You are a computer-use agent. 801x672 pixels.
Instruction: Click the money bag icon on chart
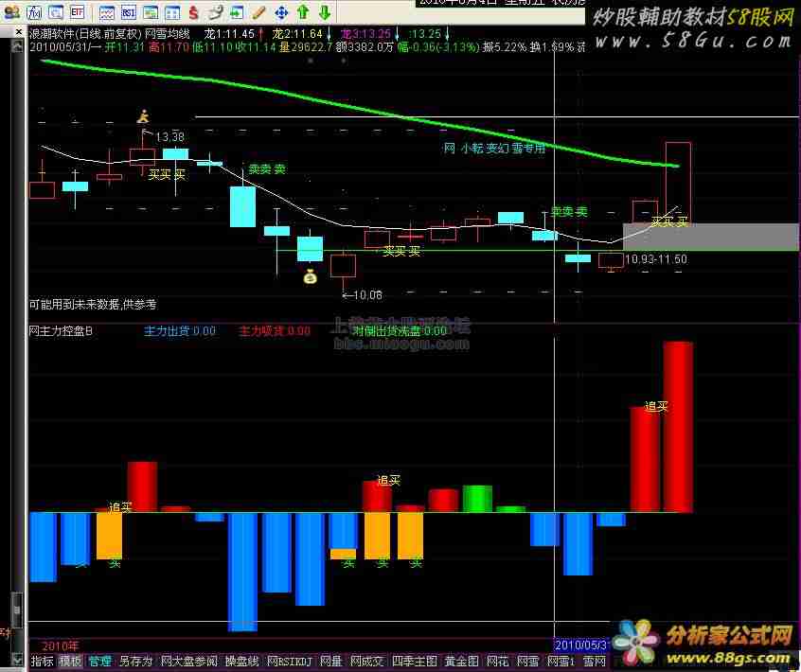[x=311, y=276]
